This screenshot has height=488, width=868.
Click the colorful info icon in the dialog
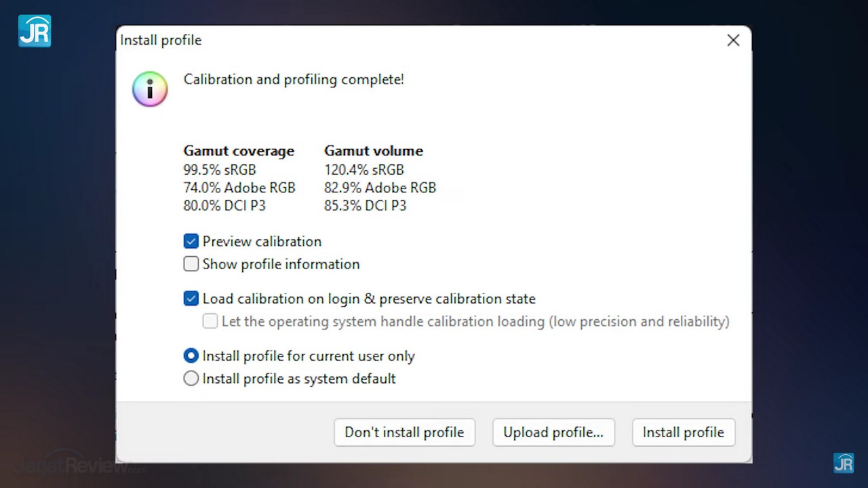click(x=150, y=89)
